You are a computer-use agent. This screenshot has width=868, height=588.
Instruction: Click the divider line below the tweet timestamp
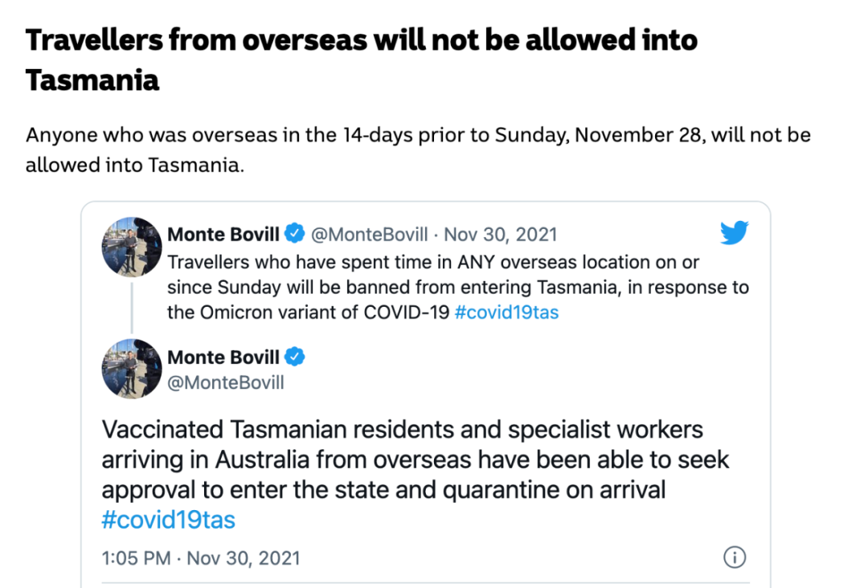coord(425,582)
